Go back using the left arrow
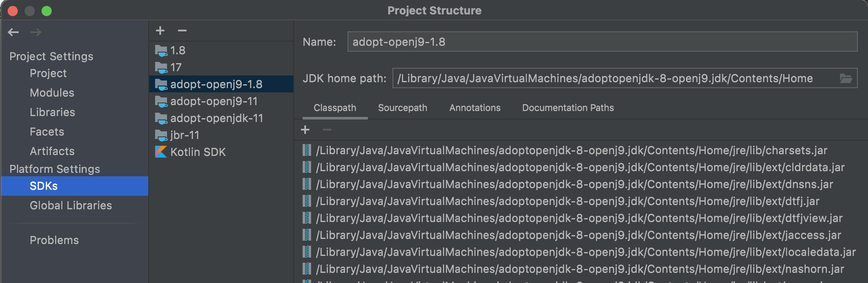 [14, 32]
